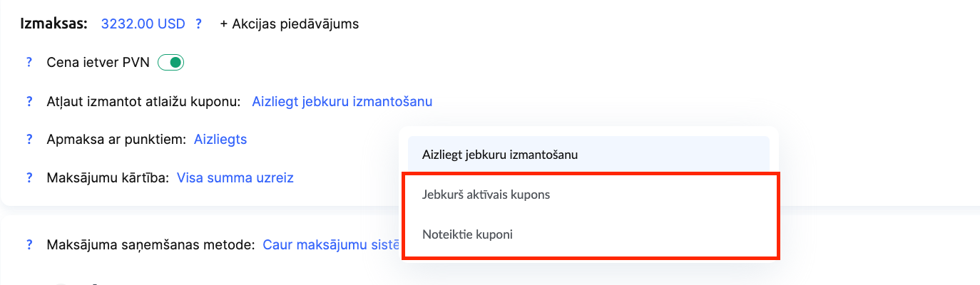Show help for Maksājumu kārtība
Image resolution: width=980 pixels, height=285 pixels.
coord(29,177)
